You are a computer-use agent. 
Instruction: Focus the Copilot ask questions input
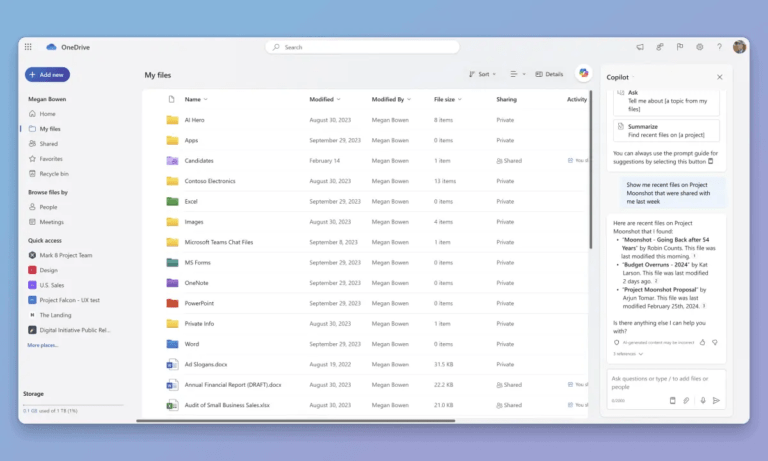pyautogui.click(x=666, y=383)
